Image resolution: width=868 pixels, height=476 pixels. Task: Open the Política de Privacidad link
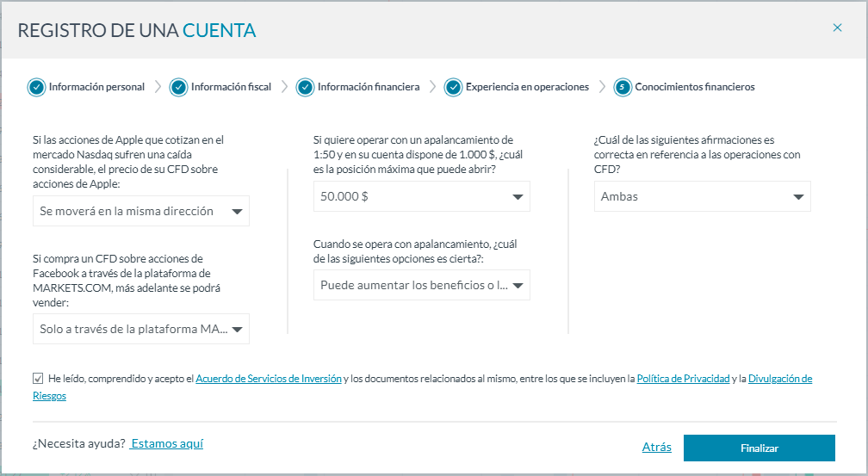683,379
